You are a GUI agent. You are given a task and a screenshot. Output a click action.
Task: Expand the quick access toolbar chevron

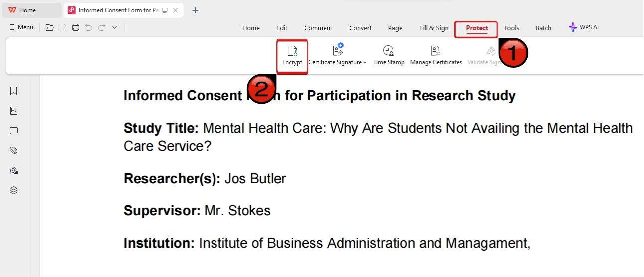[114, 27]
